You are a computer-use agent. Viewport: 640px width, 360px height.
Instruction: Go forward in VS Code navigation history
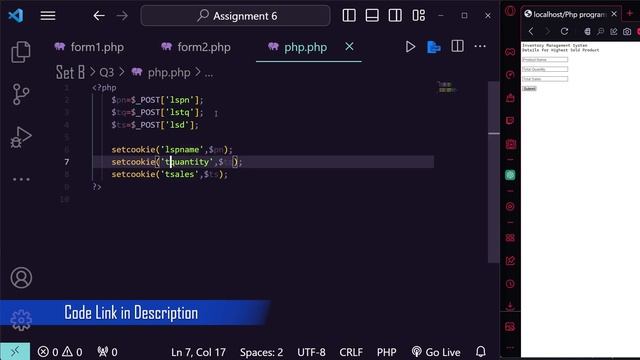[122, 16]
